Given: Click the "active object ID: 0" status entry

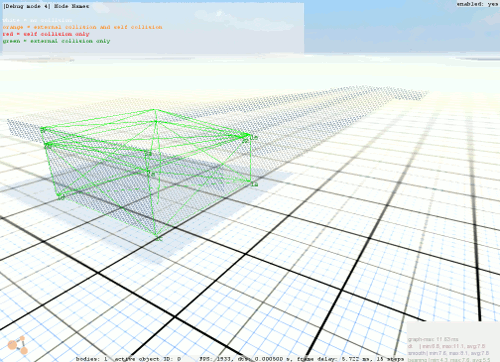Looking at the screenshot, I should [x=148, y=359].
